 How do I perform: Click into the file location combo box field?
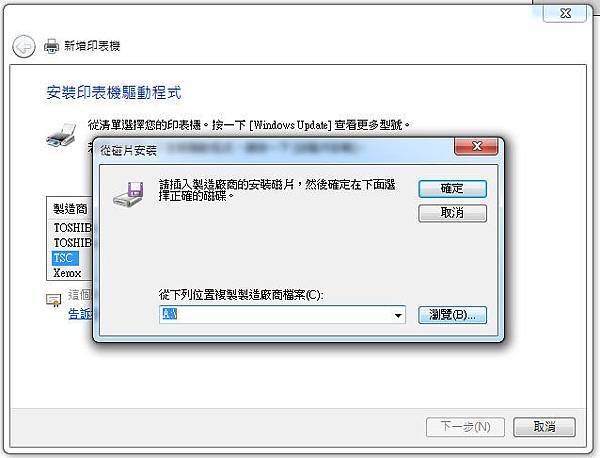(x=282, y=315)
